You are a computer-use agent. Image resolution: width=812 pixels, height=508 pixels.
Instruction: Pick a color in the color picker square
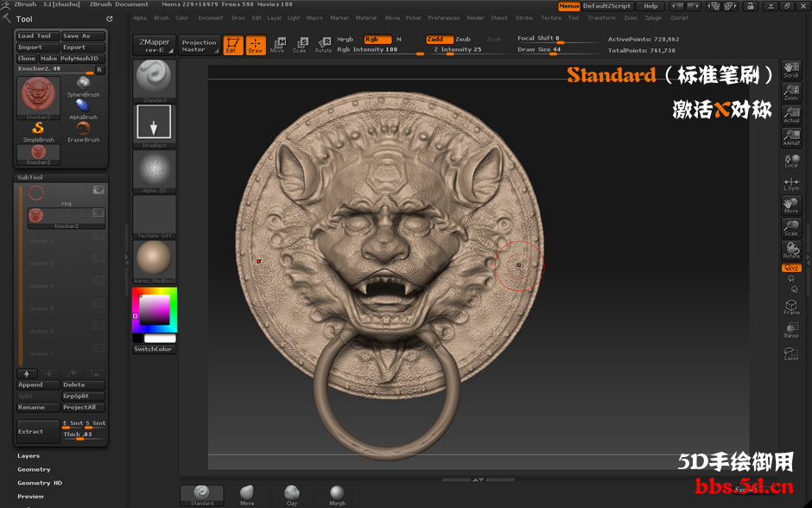pos(155,309)
